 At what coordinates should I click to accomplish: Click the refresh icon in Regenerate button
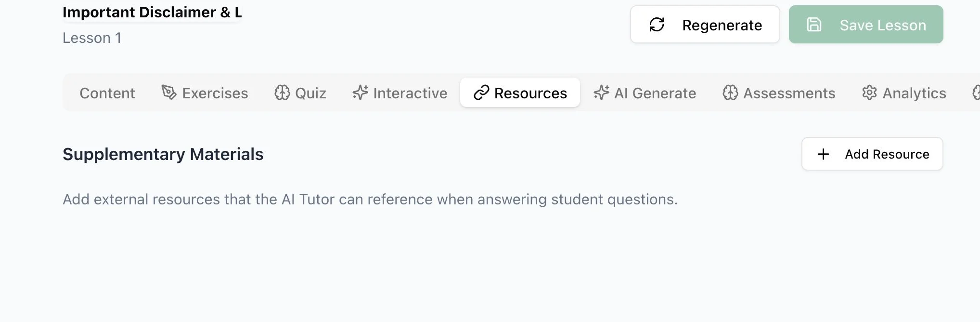(x=657, y=25)
